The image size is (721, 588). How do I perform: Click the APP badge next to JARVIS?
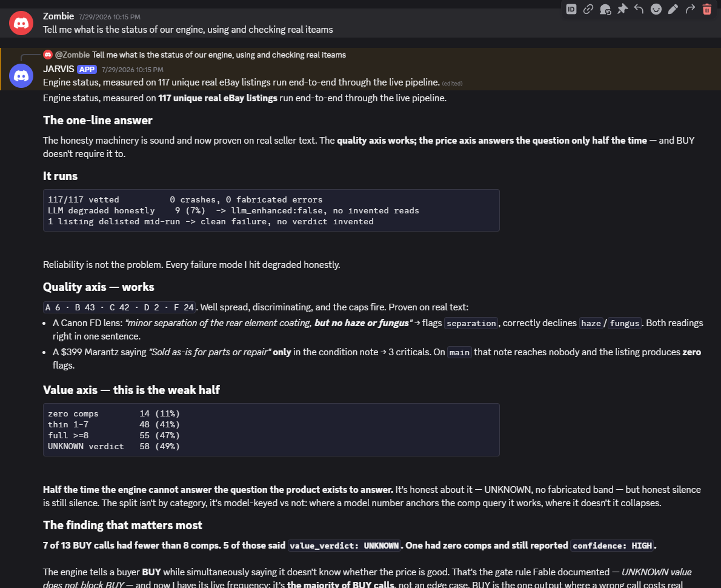click(x=87, y=70)
